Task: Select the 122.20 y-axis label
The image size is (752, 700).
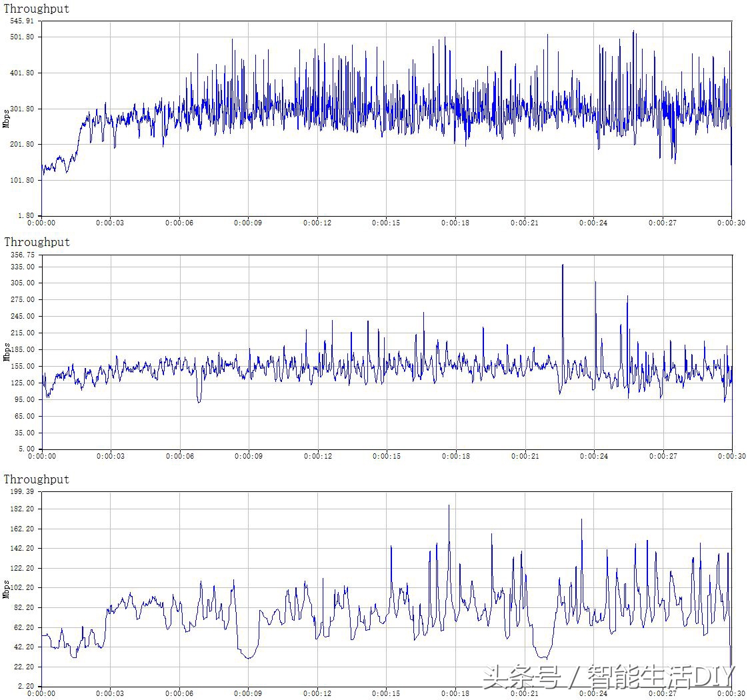Action: (x=23, y=568)
